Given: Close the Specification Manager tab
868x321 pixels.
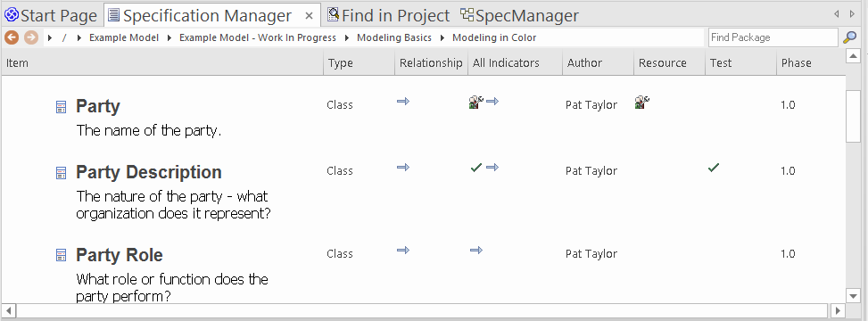Looking at the screenshot, I should [x=310, y=16].
